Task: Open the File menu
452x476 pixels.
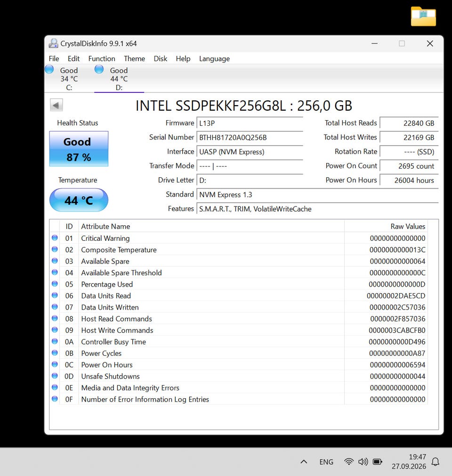Action: point(54,58)
